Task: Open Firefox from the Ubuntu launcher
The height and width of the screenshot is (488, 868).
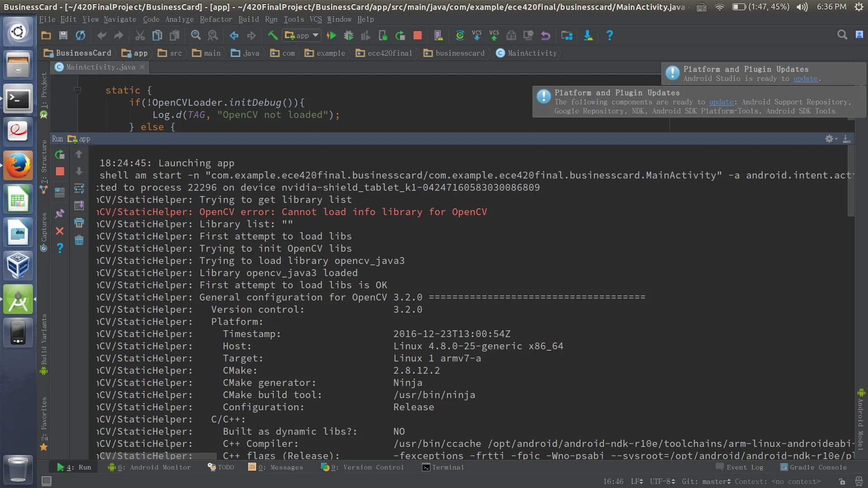Action: (x=18, y=165)
